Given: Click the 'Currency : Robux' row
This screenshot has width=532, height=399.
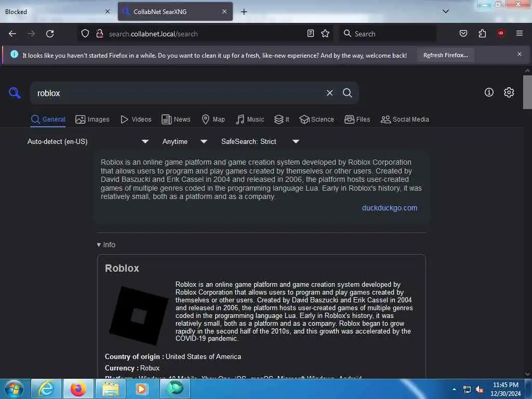Looking at the screenshot, I should 132,368.
